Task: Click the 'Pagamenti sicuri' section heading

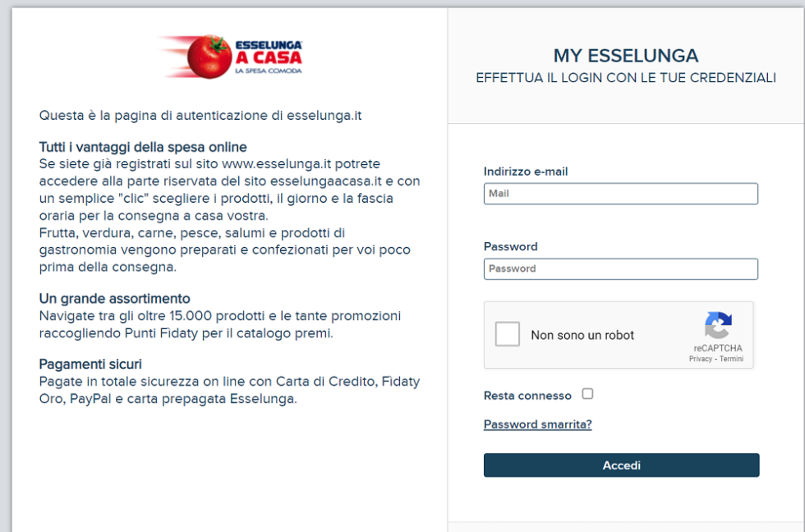Action: 90,364
